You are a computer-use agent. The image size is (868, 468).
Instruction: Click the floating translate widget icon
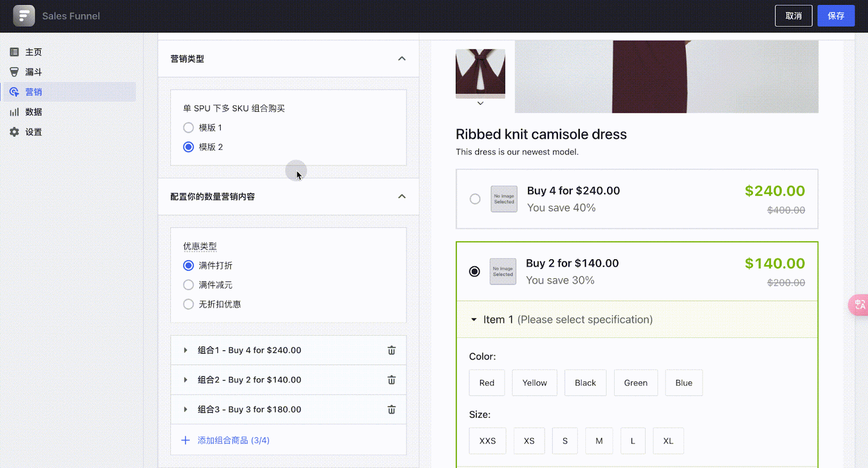(859, 305)
